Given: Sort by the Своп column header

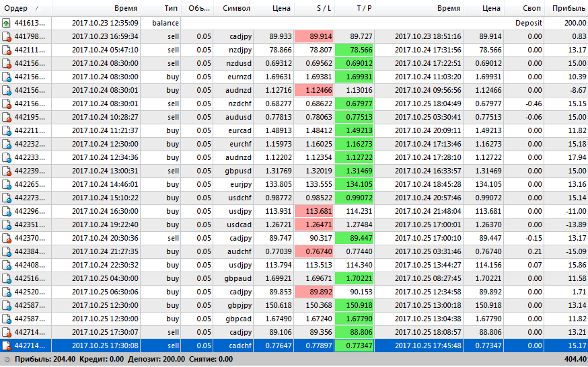Looking at the screenshot, I should 523,8.
